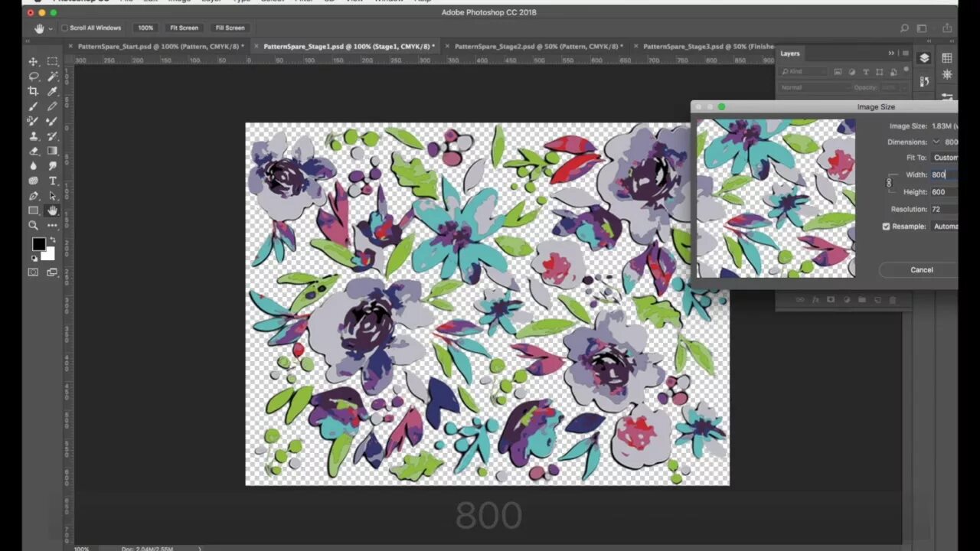The width and height of the screenshot is (980, 551).
Task: Swap foreground and background colors
Action: (52, 240)
